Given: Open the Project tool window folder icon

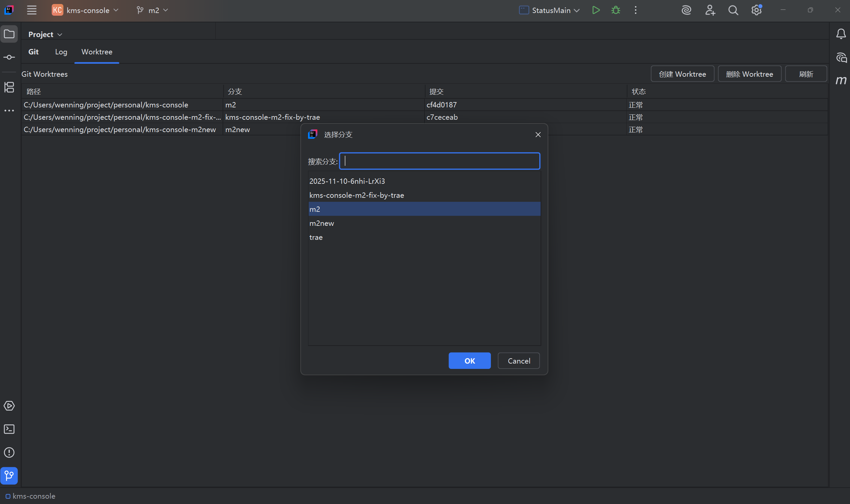Looking at the screenshot, I should coord(9,34).
